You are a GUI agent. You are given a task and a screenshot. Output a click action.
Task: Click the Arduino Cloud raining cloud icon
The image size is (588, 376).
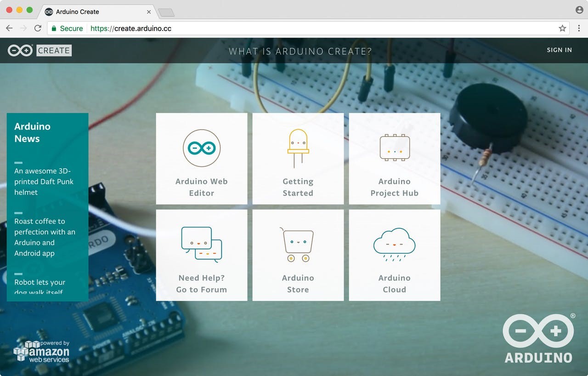[394, 243]
